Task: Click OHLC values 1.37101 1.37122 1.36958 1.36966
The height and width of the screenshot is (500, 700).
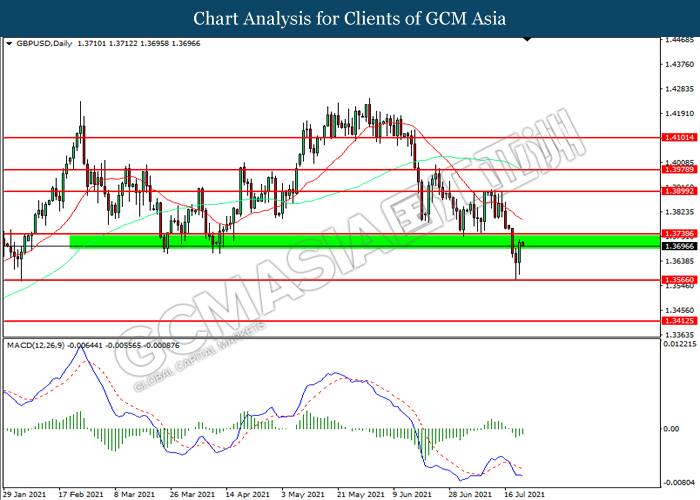Action: click(139, 44)
